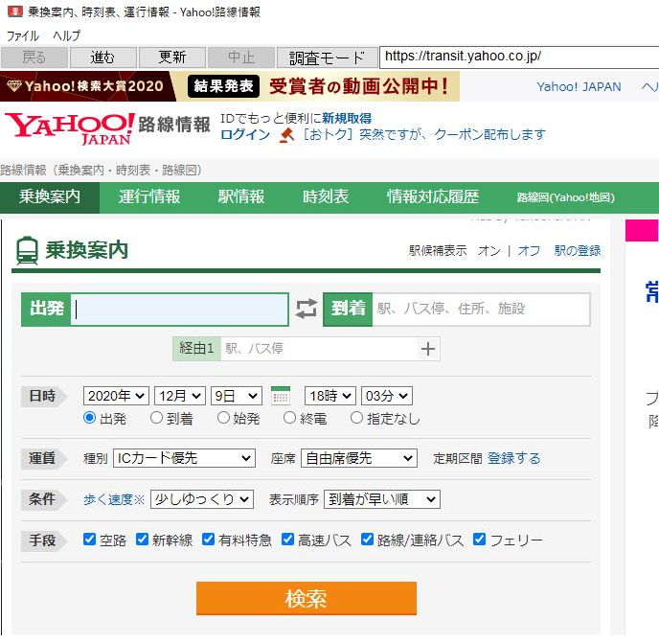Open the 9日 day dropdown
This screenshot has width=659, height=644.
(x=237, y=396)
